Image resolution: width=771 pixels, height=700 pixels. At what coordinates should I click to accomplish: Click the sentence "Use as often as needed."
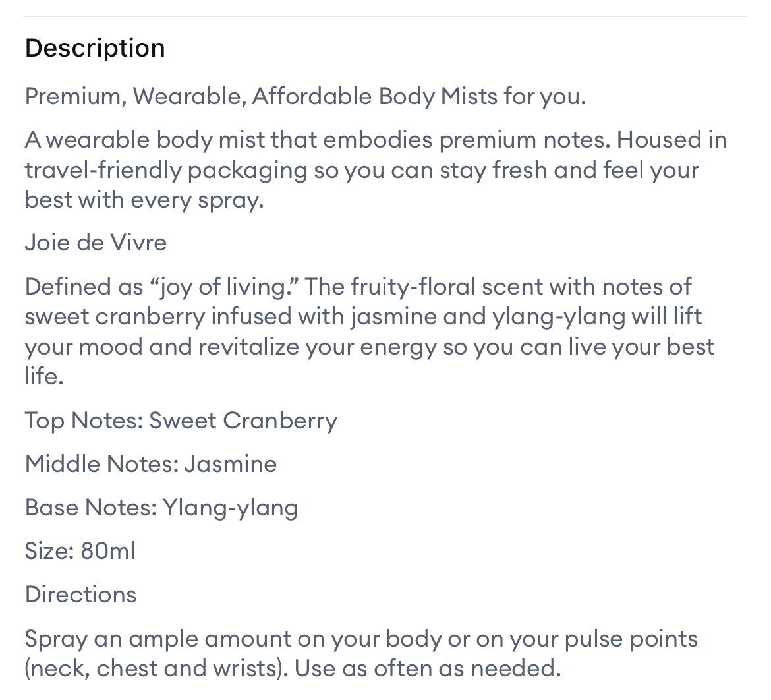click(428, 669)
